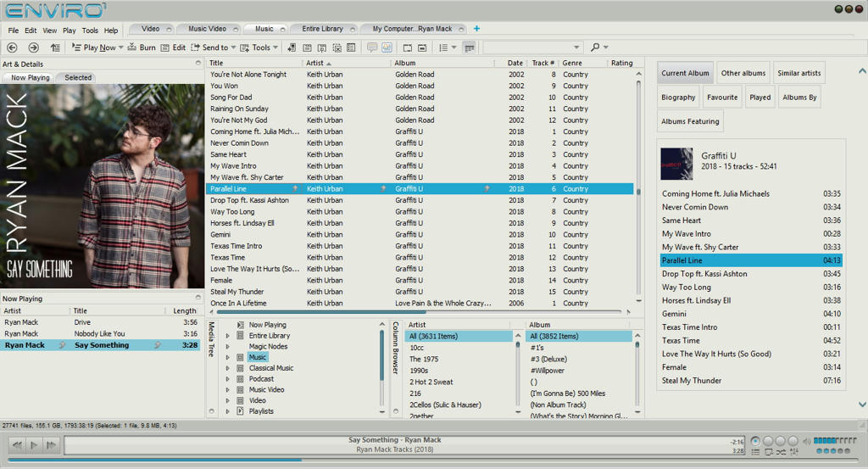Click the Other albums button
Viewport: 868px width, 469px height.
point(743,73)
